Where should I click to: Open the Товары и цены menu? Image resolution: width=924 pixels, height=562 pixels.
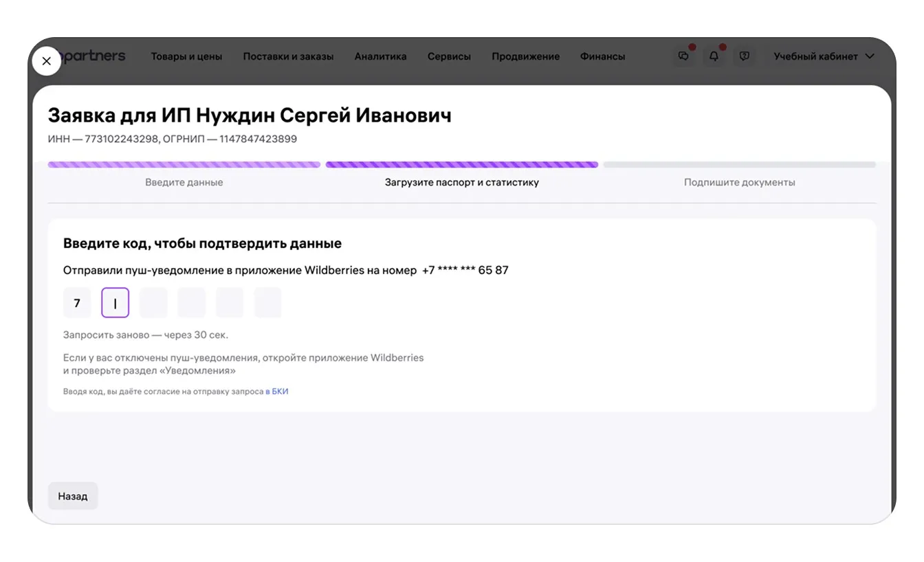(186, 56)
